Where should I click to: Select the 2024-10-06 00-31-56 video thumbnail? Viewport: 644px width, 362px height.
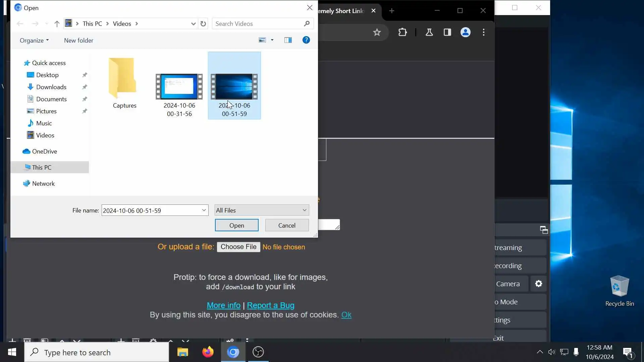(179, 86)
